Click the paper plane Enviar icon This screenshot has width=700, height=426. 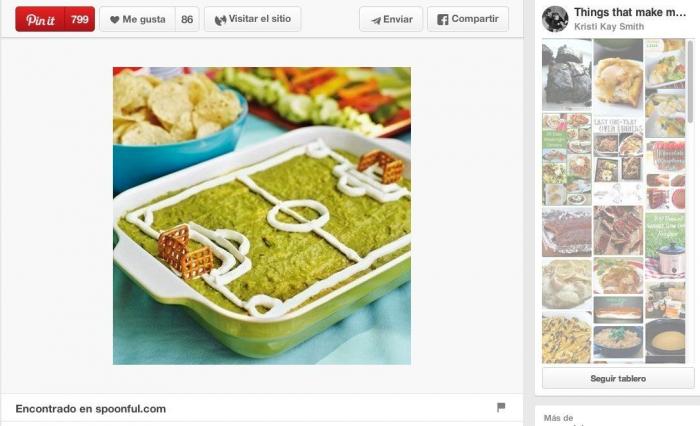click(x=376, y=20)
